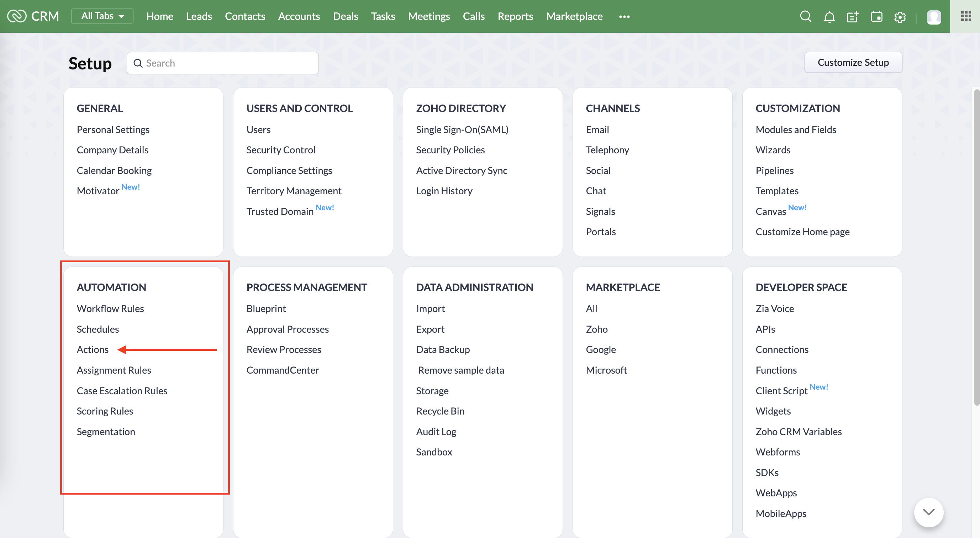Click the Zoho CRM logo icon
This screenshot has width=980, height=538.
[17, 16]
